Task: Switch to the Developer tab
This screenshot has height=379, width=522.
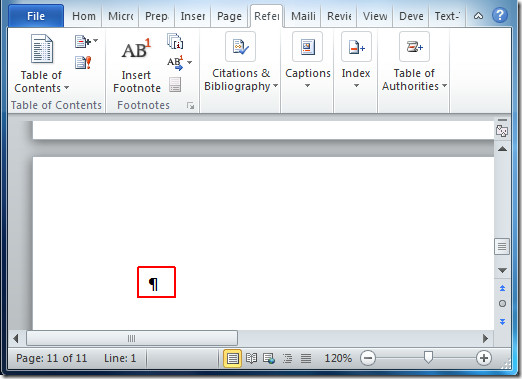Action: coord(411,16)
